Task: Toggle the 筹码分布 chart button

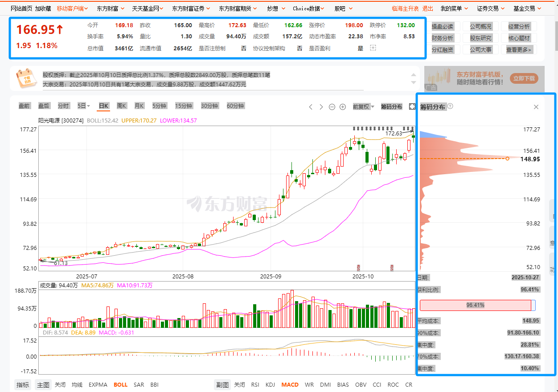Action: pyautogui.click(x=391, y=106)
